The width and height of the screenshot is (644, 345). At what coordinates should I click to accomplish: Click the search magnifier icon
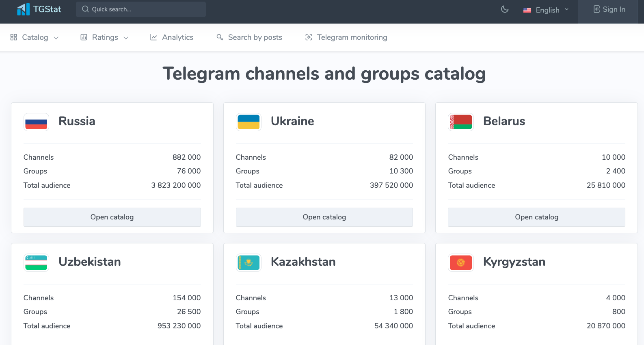(x=85, y=9)
